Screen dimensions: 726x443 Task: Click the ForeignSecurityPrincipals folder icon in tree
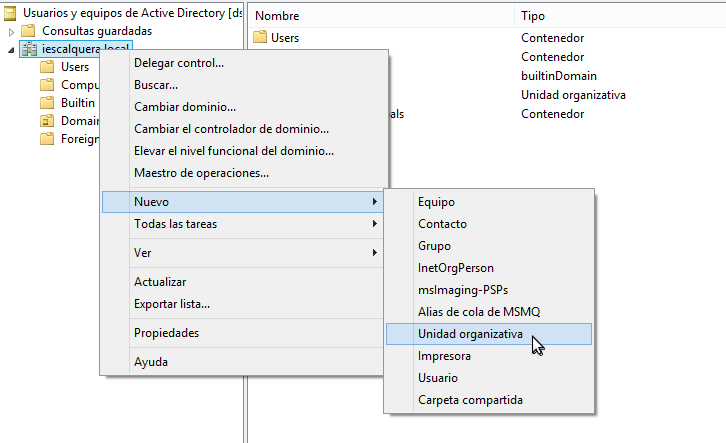coord(47,139)
